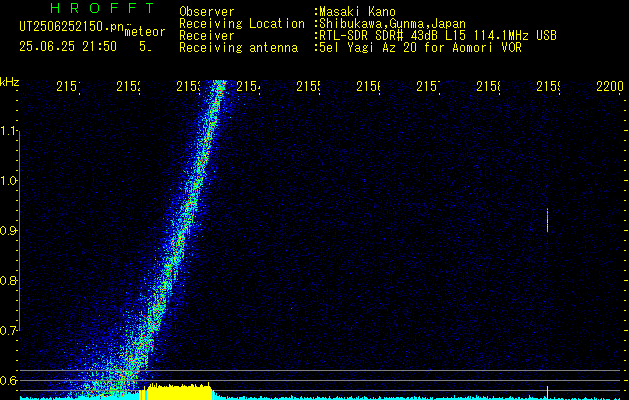Viewport: 629px width, 400px height.
Task: Click the 0.9 frequency axis label
Action: [8, 231]
